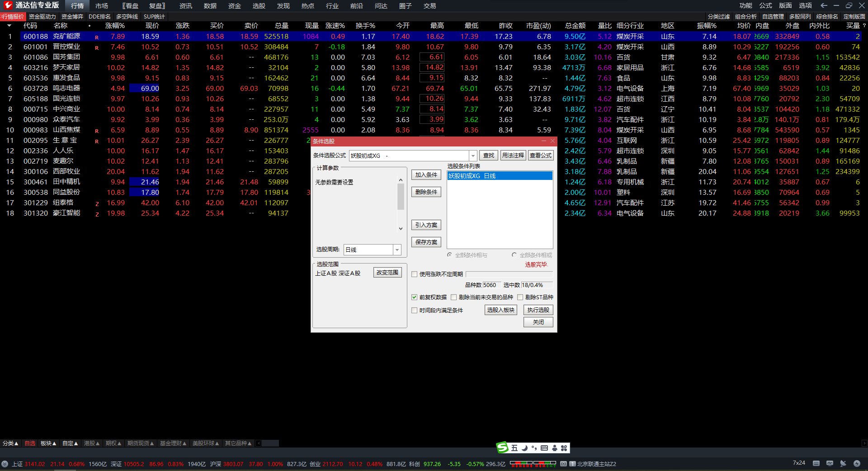
Task: Click the 通达信 red logo icon
Action: 8,5
